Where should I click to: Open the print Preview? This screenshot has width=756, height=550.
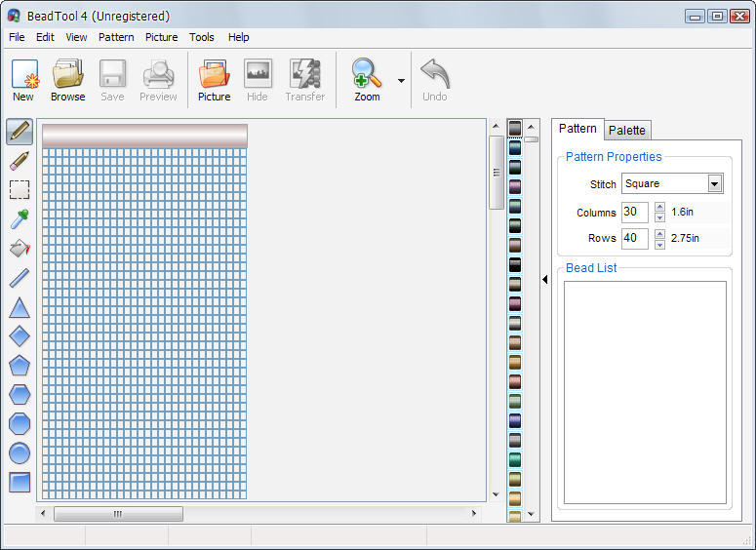158,80
